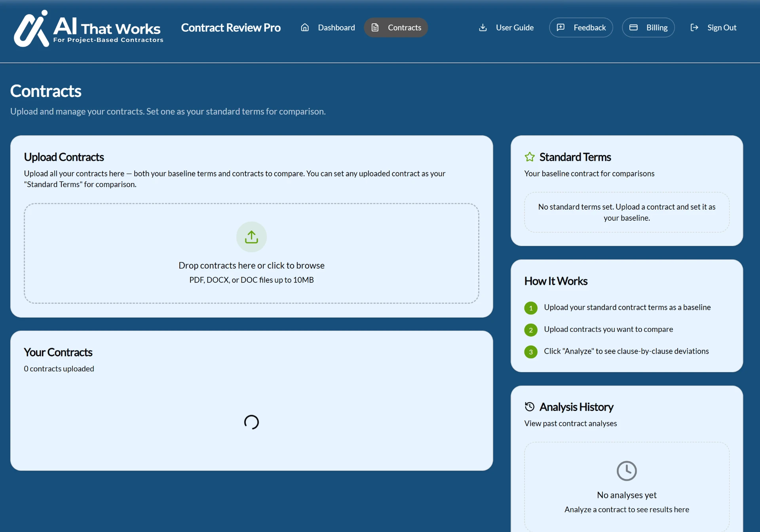Image resolution: width=760 pixels, height=532 pixels.
Task: Click the Contracts page heading
Action: point(46,91)
